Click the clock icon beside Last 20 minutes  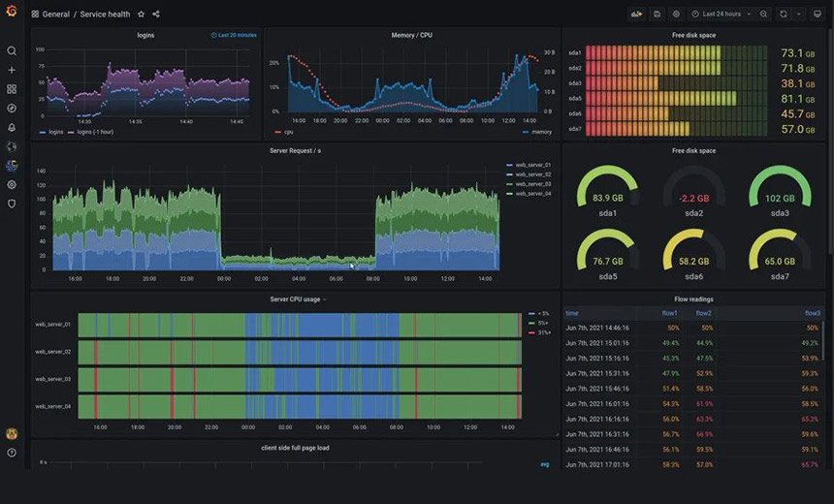click(213, 35)
